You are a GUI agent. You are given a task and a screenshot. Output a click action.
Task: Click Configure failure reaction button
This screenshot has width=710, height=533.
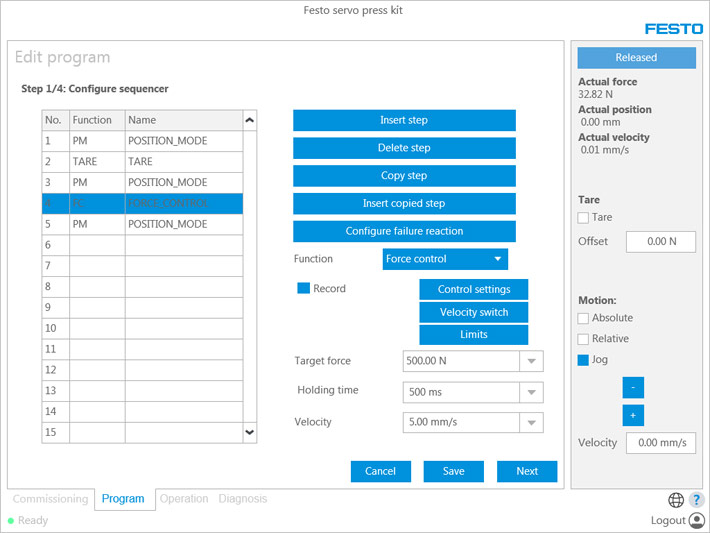click(x=404, y=231)
